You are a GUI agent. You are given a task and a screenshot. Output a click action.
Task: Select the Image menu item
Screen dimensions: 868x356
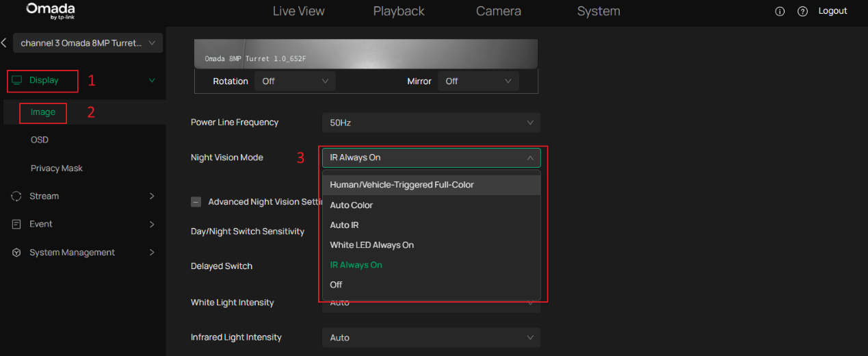[43, 112]
